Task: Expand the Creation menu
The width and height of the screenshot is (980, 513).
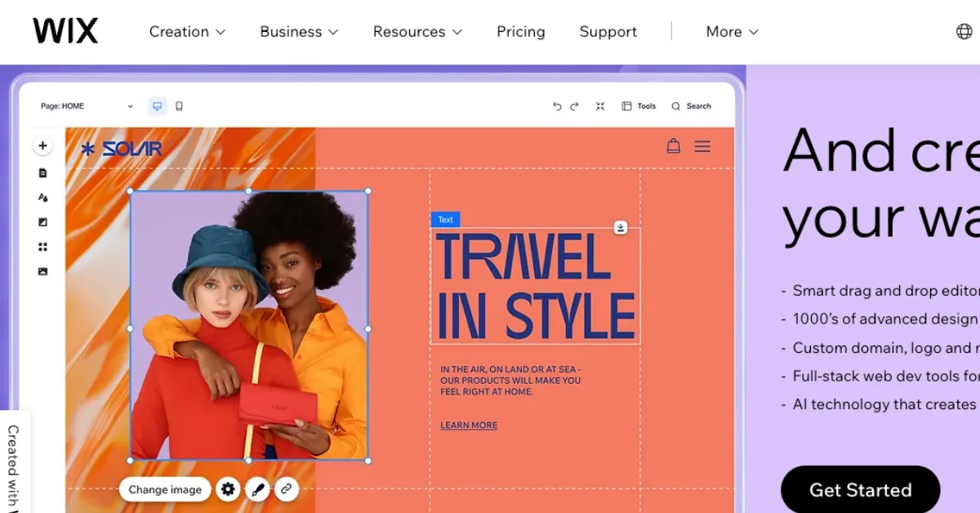Action: pyautogui.click(x=187, y=32)
